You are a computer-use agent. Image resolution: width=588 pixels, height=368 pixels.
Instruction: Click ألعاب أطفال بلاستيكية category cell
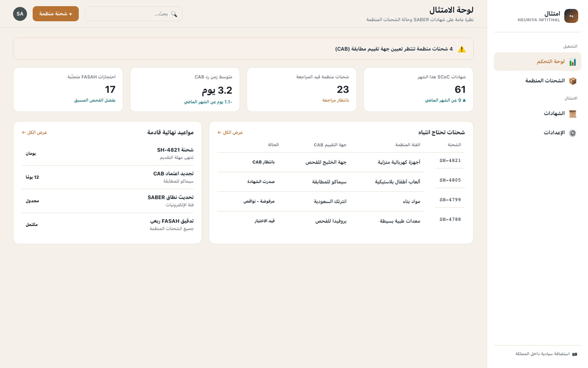pyautogui.click(x=397, y=182)
